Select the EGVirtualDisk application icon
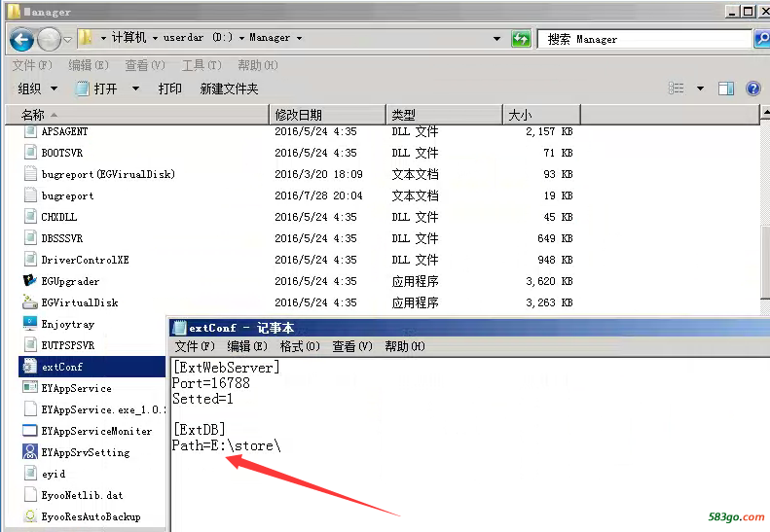770x532 pixels. [30, 301]
